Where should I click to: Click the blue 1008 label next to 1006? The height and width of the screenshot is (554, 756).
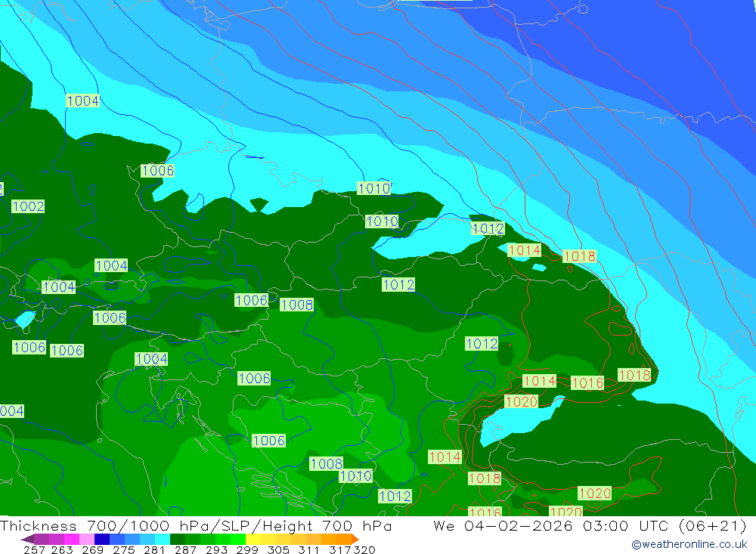pyautogui.click(x=296, y=305)
